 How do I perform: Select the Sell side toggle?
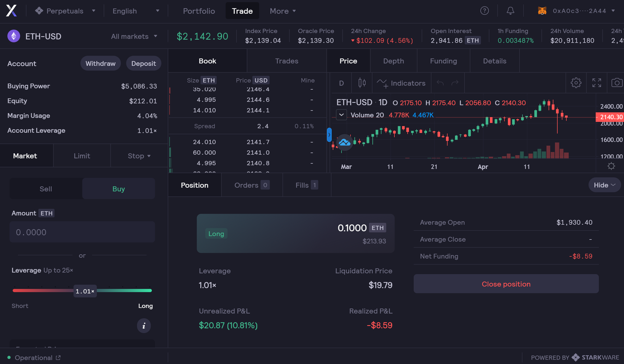(x=46, y=189)
